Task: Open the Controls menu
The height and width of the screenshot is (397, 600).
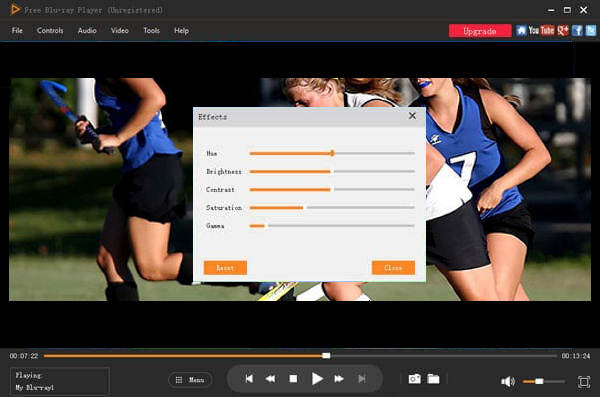Action: click(50, 31)
